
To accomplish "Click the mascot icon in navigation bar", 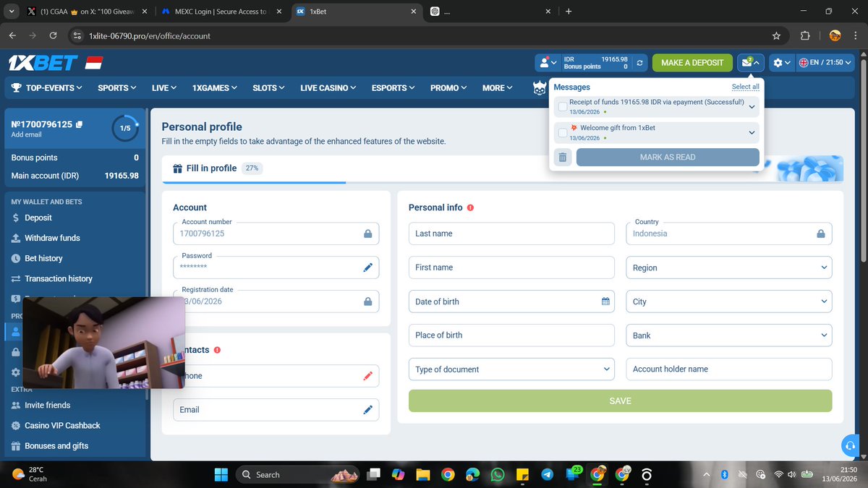I will pyautogui.click(x=538, y=88).
